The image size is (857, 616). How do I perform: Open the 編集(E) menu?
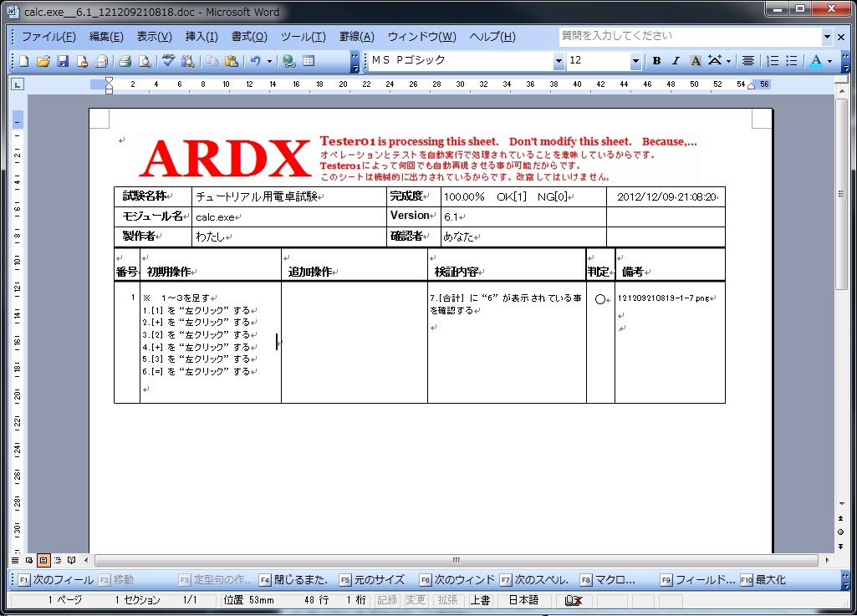(106, 37)
